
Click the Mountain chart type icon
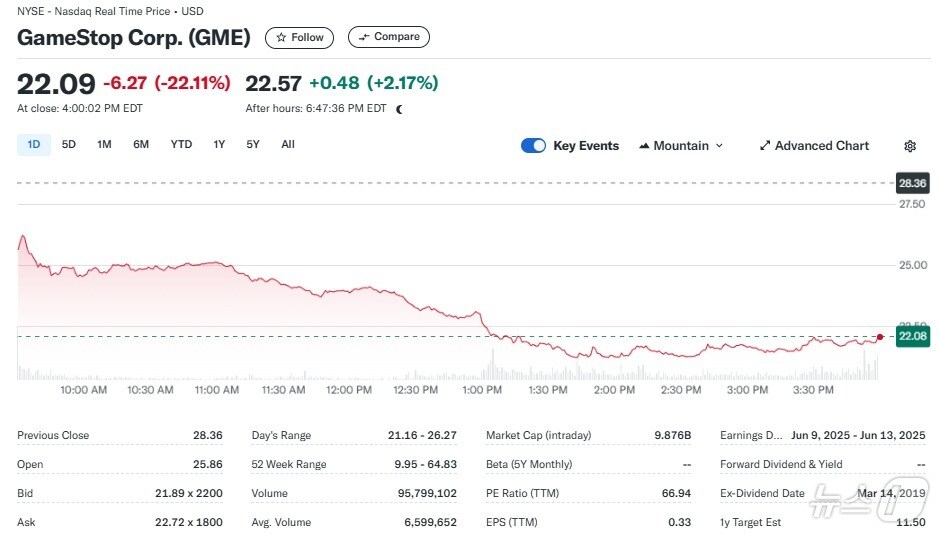pos(644,146)
